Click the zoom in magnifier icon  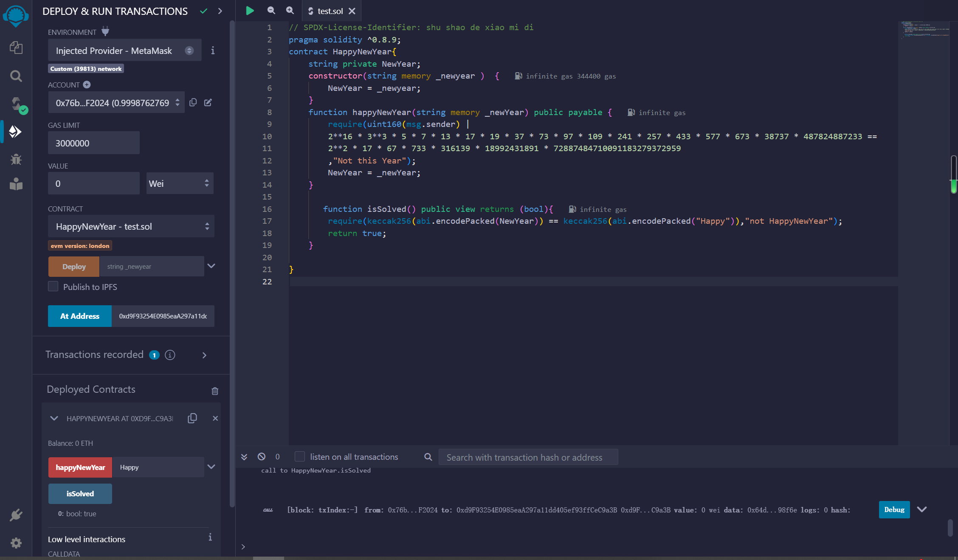click(x=290, y=11)
